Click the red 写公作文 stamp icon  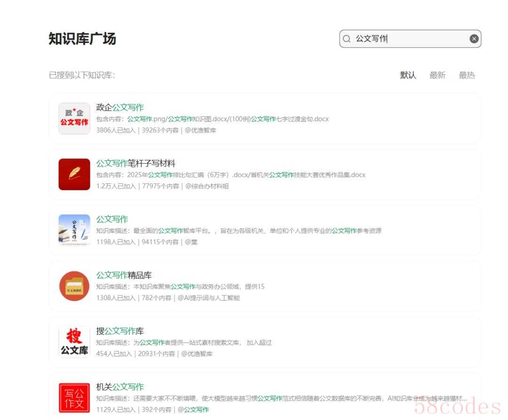point(74,397)
